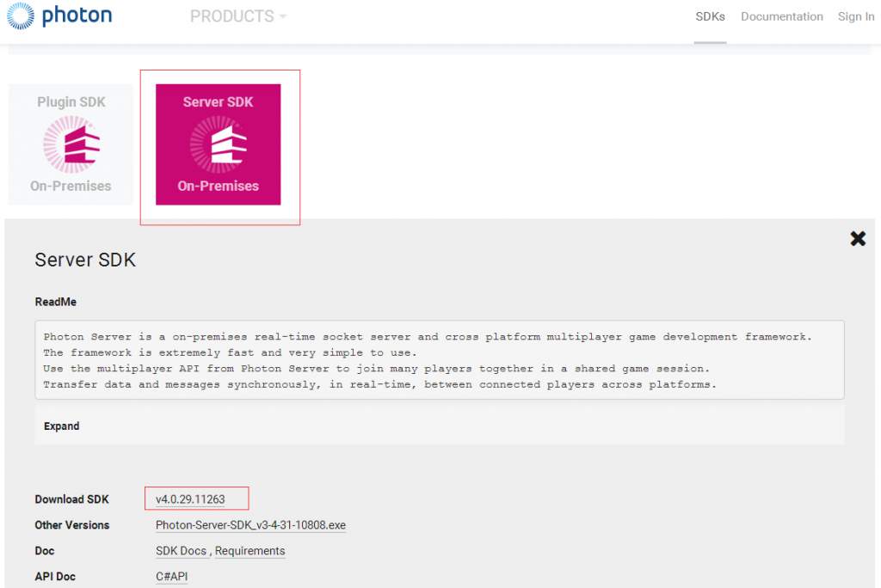881x588 pixels.
Task: Open the C#API documentation link
Action: point(171,577)
